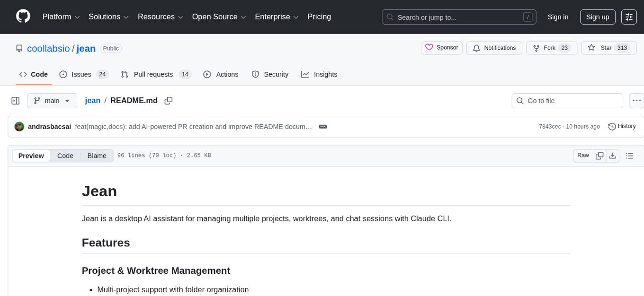Open the main branch dropdown
The image size is (644, 296).
[x=52, y=101]
